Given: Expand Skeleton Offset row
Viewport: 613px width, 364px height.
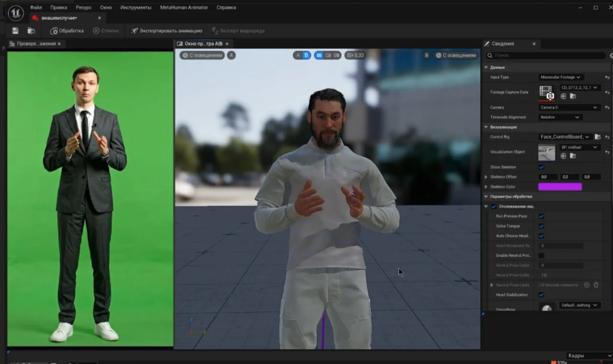Looking at the screenshot, I should 487,177.
